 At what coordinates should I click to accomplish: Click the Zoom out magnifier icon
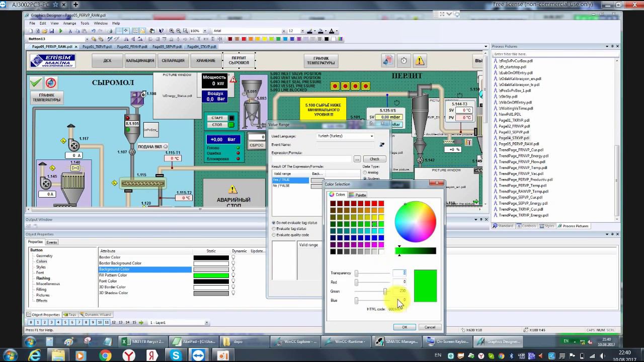click(178, 31)
